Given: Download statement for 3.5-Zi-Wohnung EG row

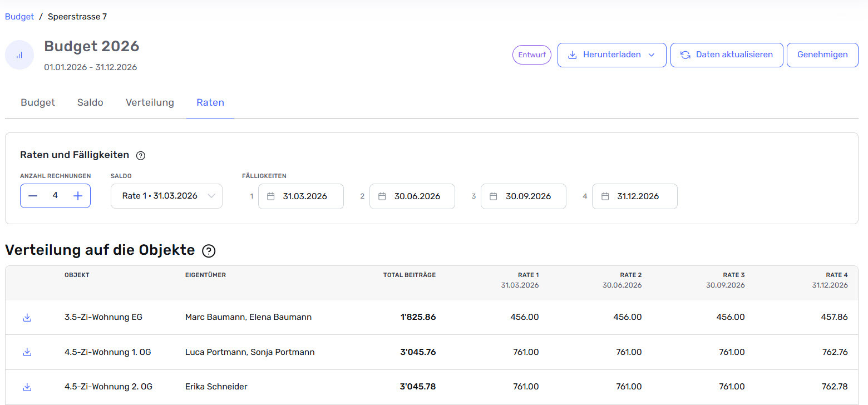Looking at the screenshot, I should (27, 318).
